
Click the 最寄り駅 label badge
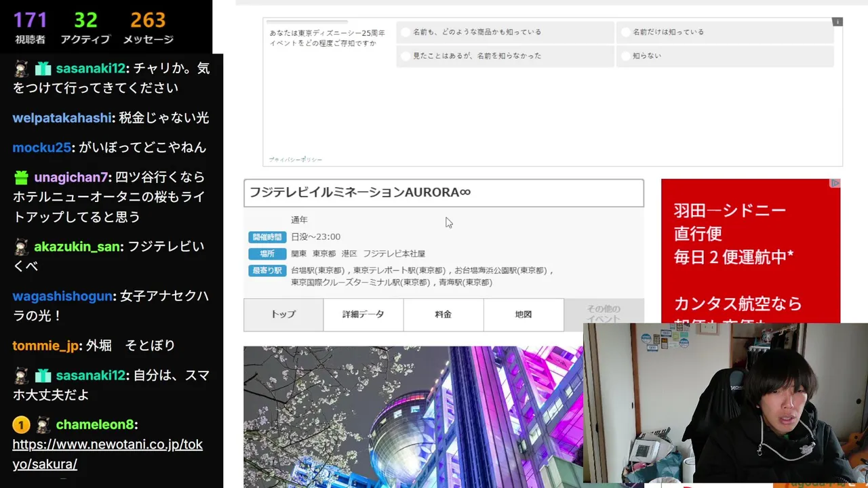click(267, 270)
